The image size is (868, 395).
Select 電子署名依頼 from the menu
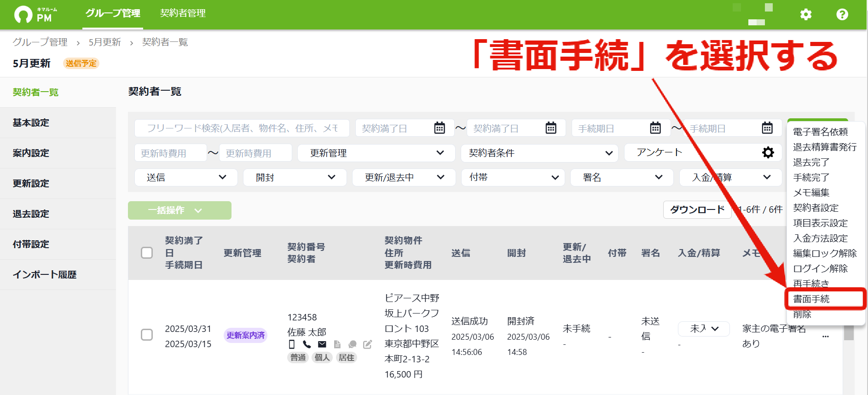coord(820,132)
